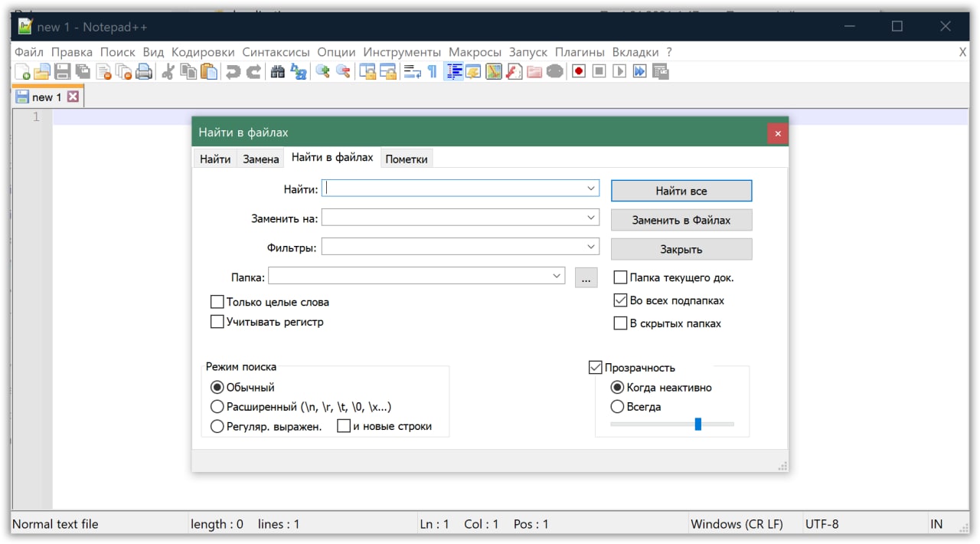Switch to the Пометки tab
Image resolution: width=980 pixels, height=544 pixels.
[407, 159]
